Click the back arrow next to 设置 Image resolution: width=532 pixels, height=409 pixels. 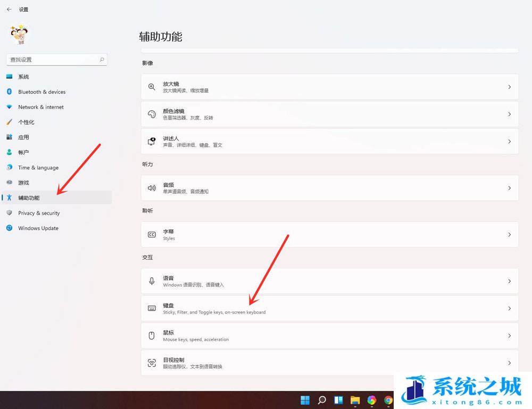tap(9, 9)
